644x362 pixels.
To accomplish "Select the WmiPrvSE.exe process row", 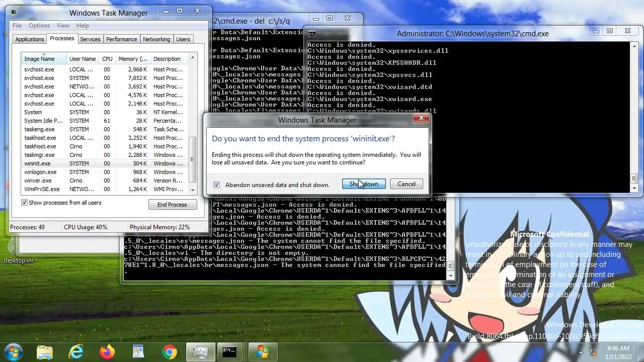I will point(105,189).
